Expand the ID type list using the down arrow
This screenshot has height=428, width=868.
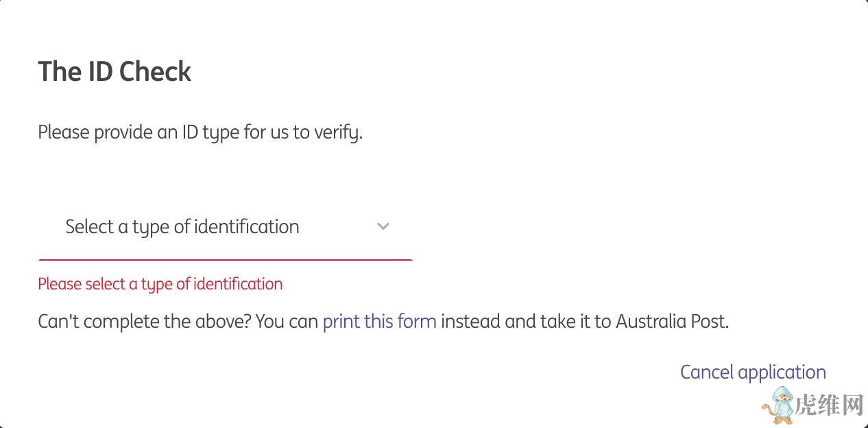383,226
